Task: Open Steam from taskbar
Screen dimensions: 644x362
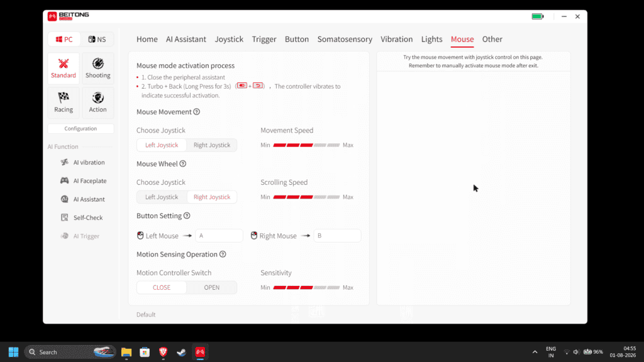Action: [x=182, y=352]
